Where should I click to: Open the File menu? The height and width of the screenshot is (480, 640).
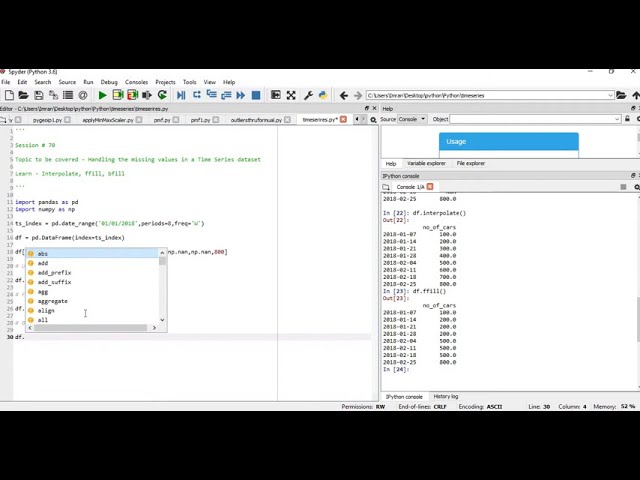(6, 82)
